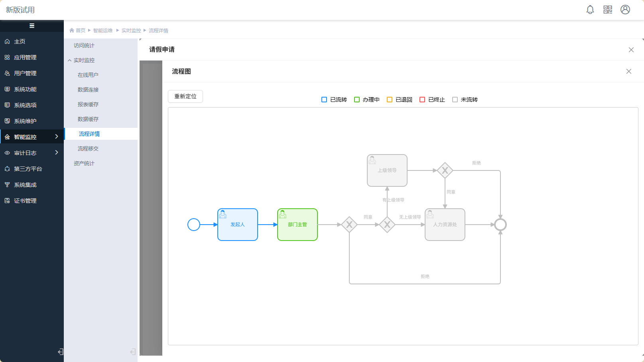Open the user account avatar icon

[625, 10]
